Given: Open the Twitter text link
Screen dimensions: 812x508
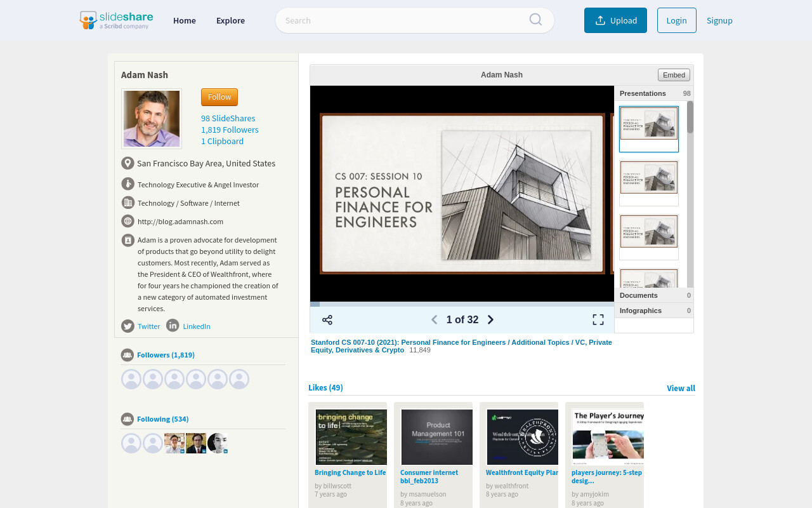Looking at the screenshot, I should click(x=149, y=326).
